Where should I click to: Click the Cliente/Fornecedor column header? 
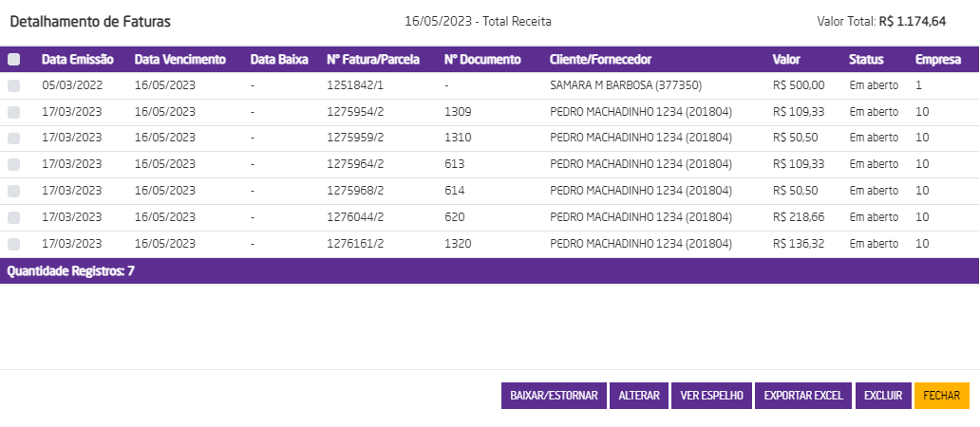coord(600,60)
